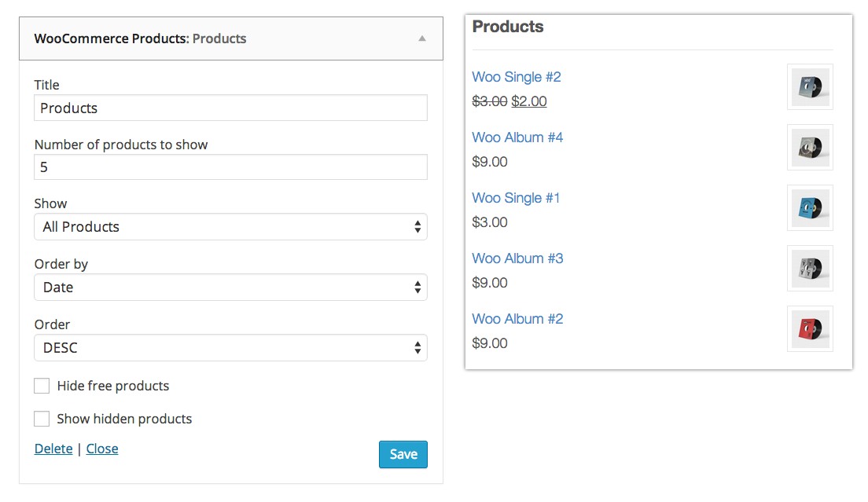The height and width of the screenshot is (502, 868).
Task: View the Woo Single #1 blue record thumbnail
Action: pyautogui.click(x=810, y=207)
